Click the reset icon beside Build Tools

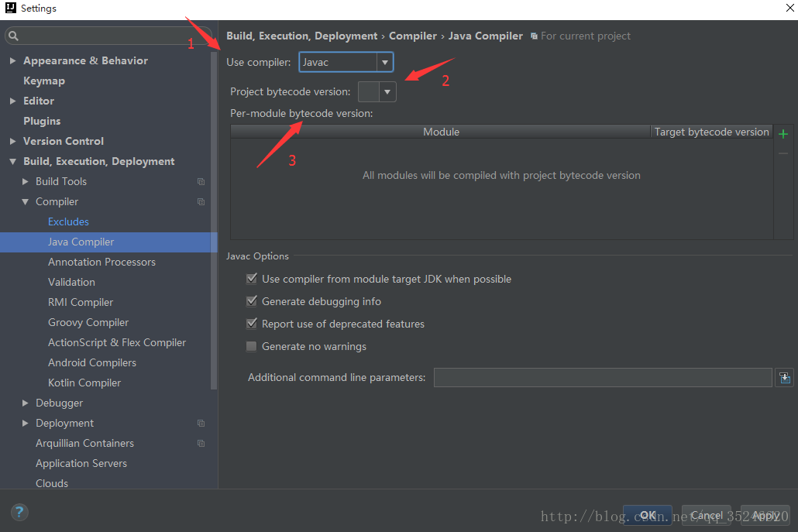click(201, 181)
